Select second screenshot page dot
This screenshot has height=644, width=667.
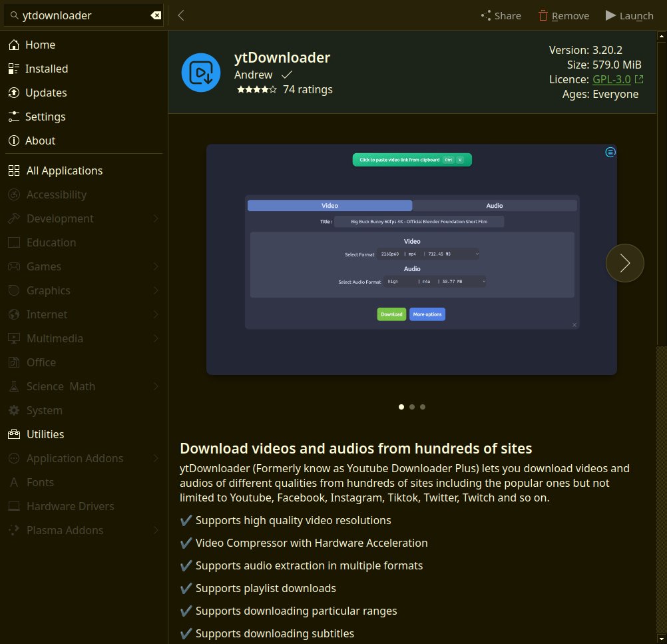pyautogui.click(x=412, y=407)
